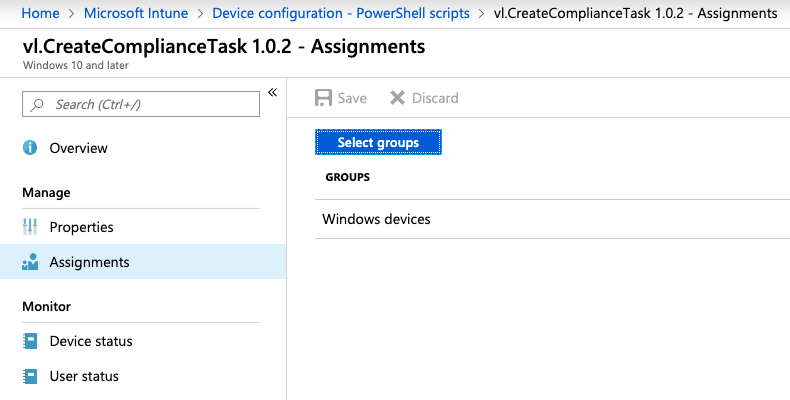Click the search magnifier icon
Image resolution: width=790 pixels, height=400 pixels.
click(x=37, y=104)
